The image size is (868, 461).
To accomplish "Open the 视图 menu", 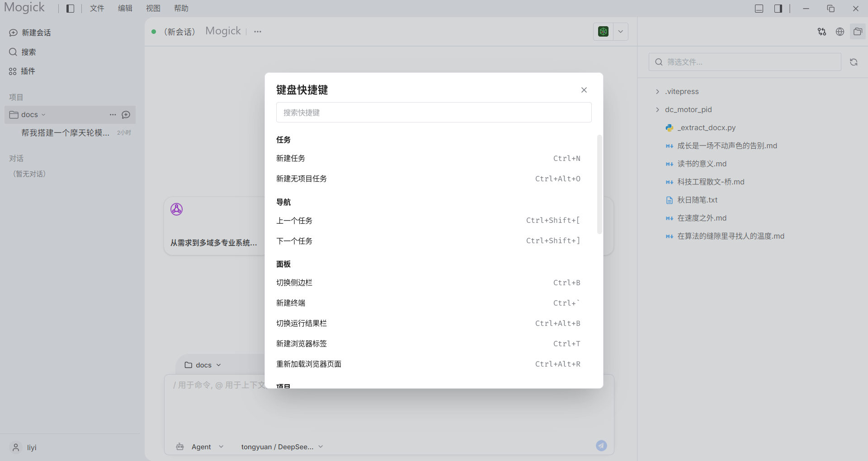I will [x=153, y=9].
